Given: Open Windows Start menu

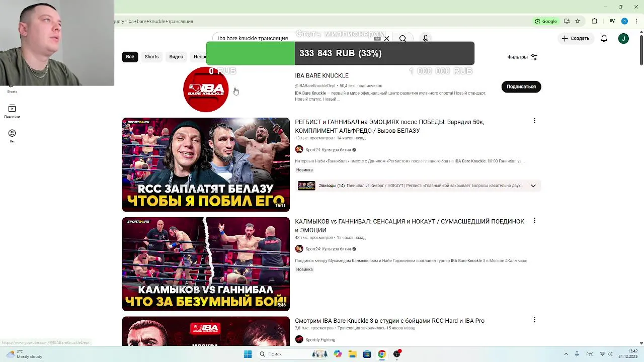Looking at the screenshot, I should pyautogui.click(x=248, y=354).
